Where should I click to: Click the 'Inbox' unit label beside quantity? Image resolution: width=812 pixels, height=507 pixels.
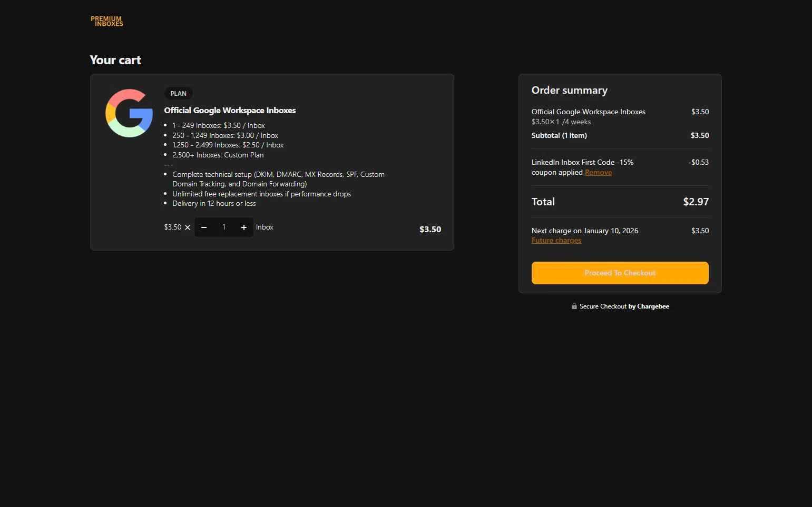(265, 227)
